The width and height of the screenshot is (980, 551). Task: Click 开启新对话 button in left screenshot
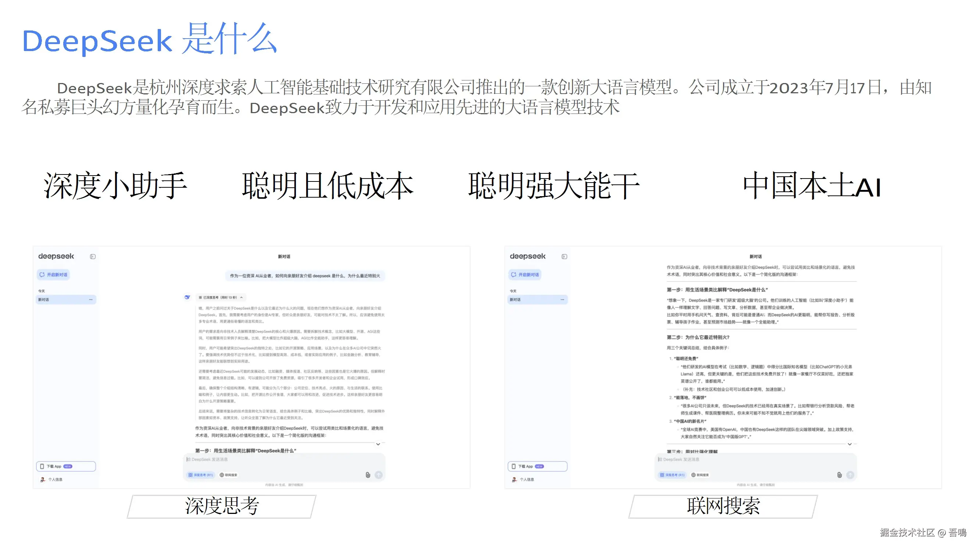(54, 274)
